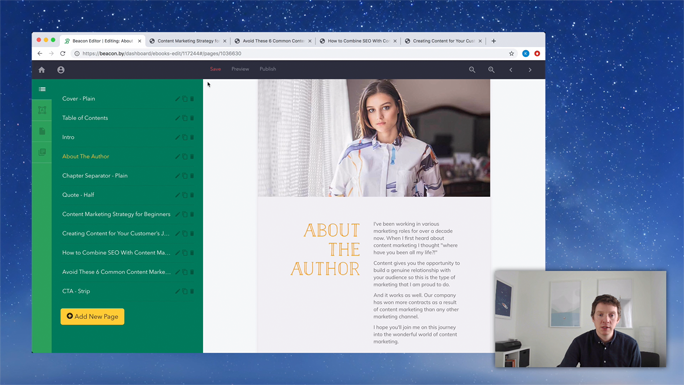Click Save in the editor bar
Screen dimensions: 684x385
(215, 69)
